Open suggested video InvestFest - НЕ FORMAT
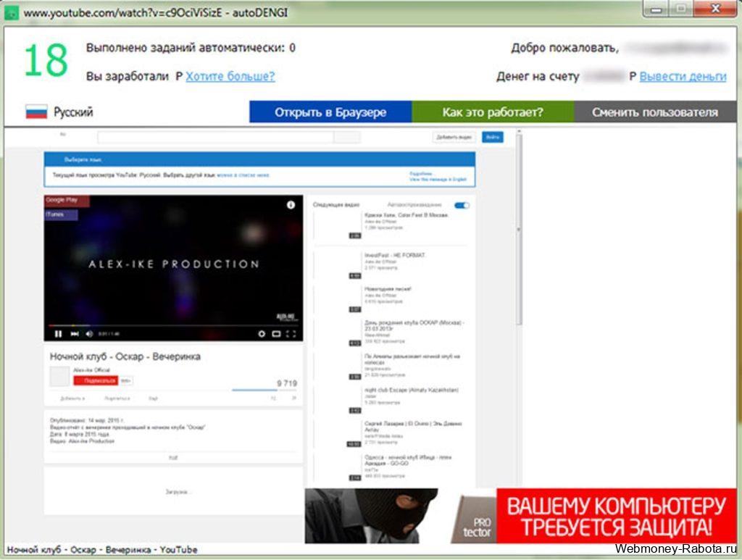This screenshot has height=560, width=742. tap(395, 256)
